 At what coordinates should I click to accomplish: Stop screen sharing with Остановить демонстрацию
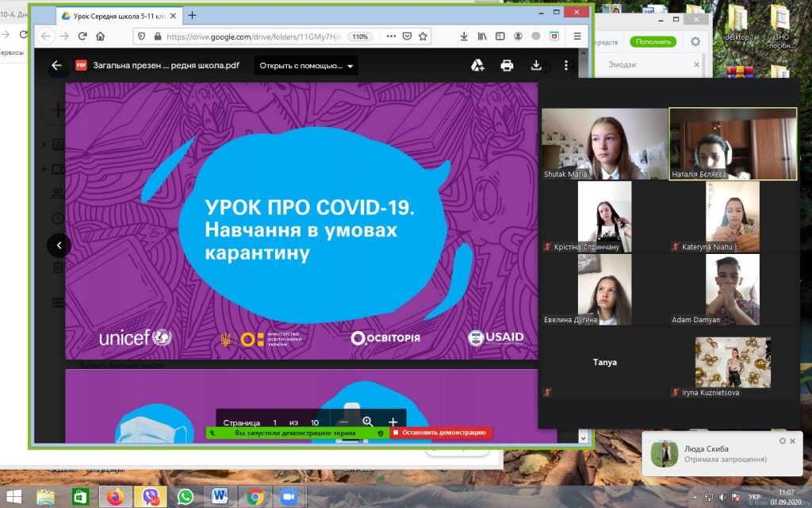click(440, 433)
